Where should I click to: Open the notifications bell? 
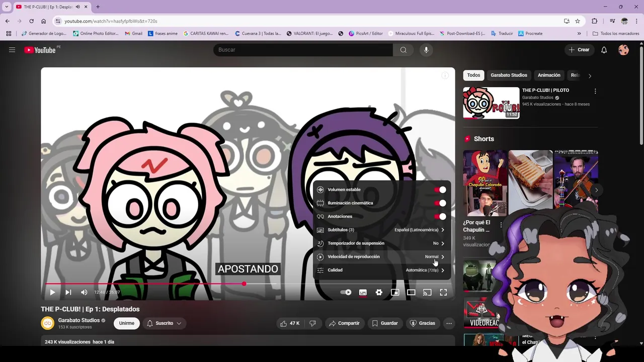pos(604,50)
